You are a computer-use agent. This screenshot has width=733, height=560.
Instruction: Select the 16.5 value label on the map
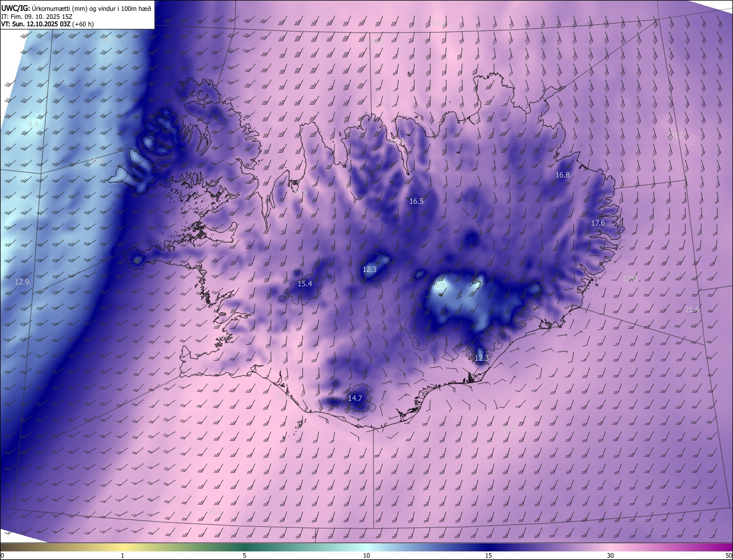click(x=416, y=202)
